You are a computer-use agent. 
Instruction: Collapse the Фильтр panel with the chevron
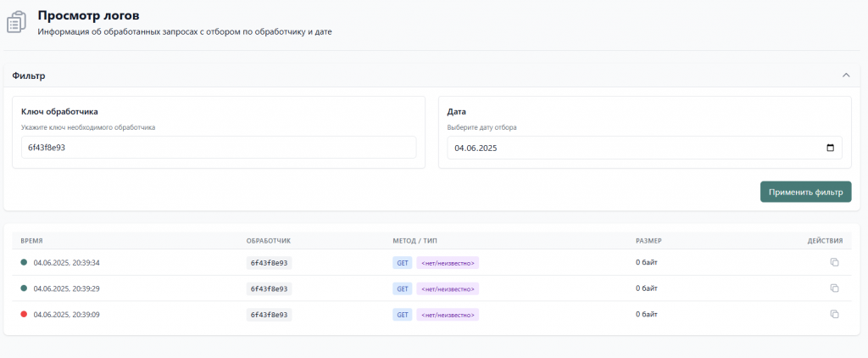846,76
